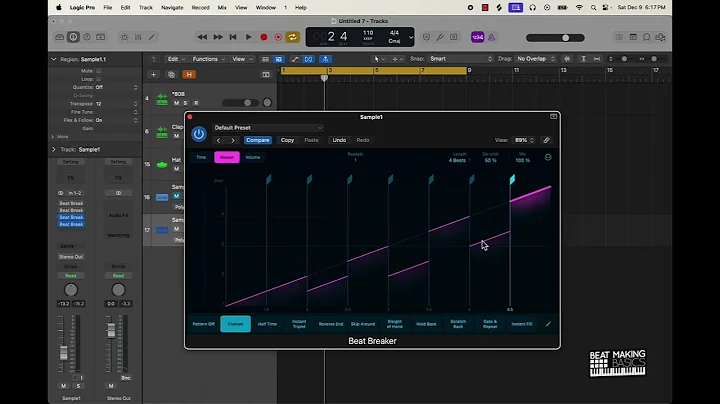Viewport: 720px width, 404px height.
Task: Expand the Track Sample1 inspector section
Action: pyautogui.click(x=54, y=150)
